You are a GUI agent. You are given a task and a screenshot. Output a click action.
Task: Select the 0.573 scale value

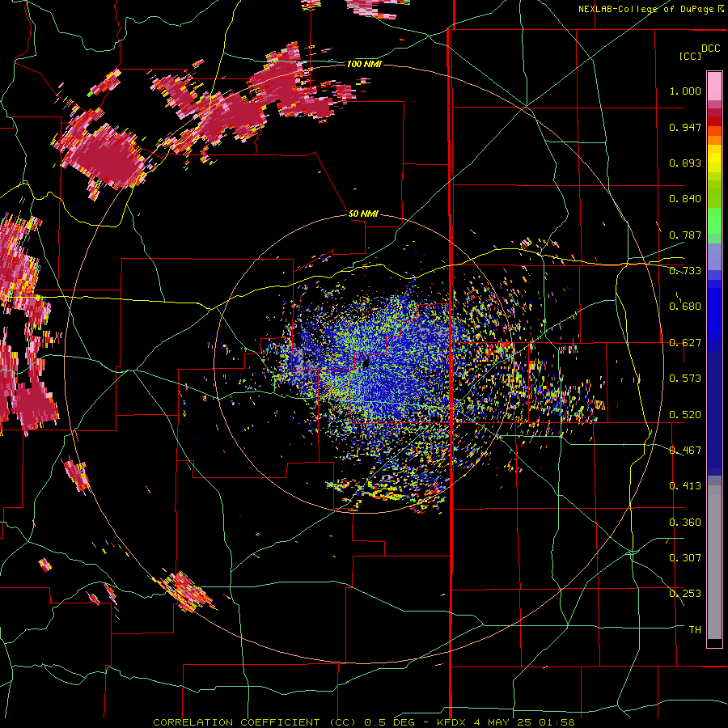[685, 379]
